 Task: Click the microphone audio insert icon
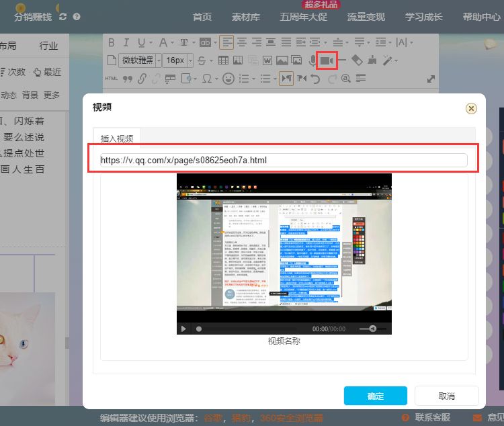click(x=312, y=60)
